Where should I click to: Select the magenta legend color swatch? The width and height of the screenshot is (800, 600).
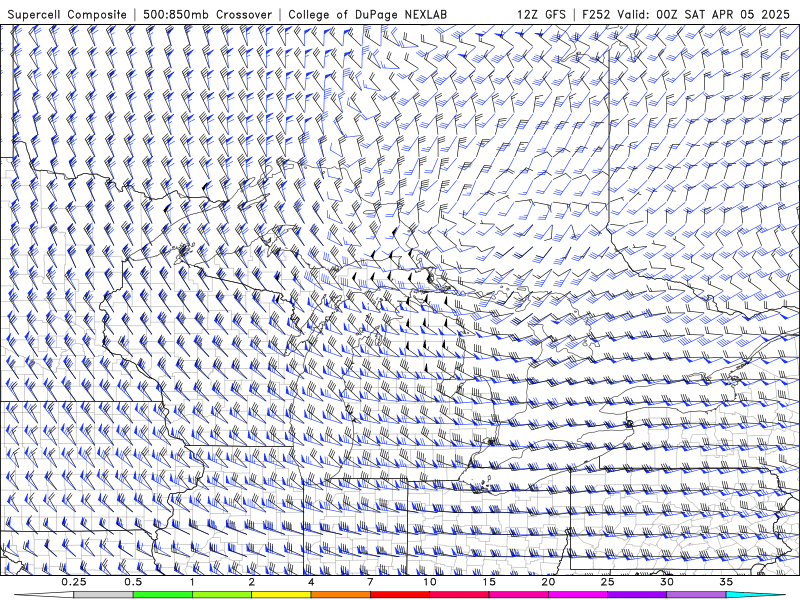pyautogui.click(x=578, y=595)
